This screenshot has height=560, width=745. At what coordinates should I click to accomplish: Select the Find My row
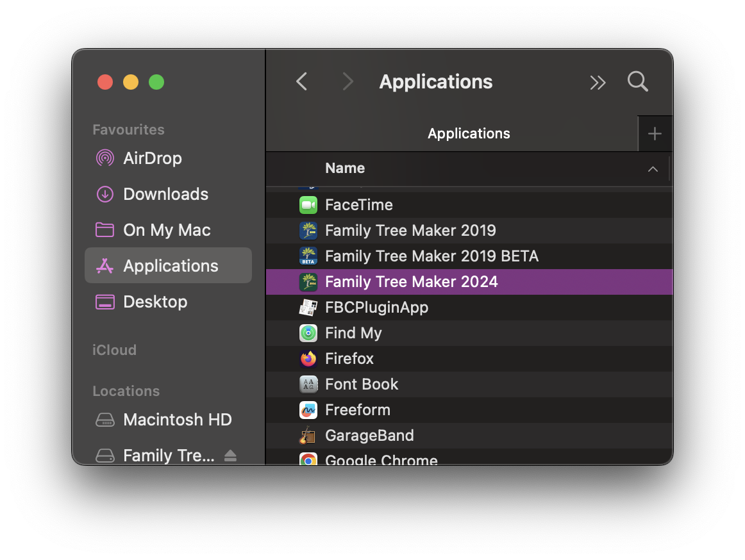point(469,333)
